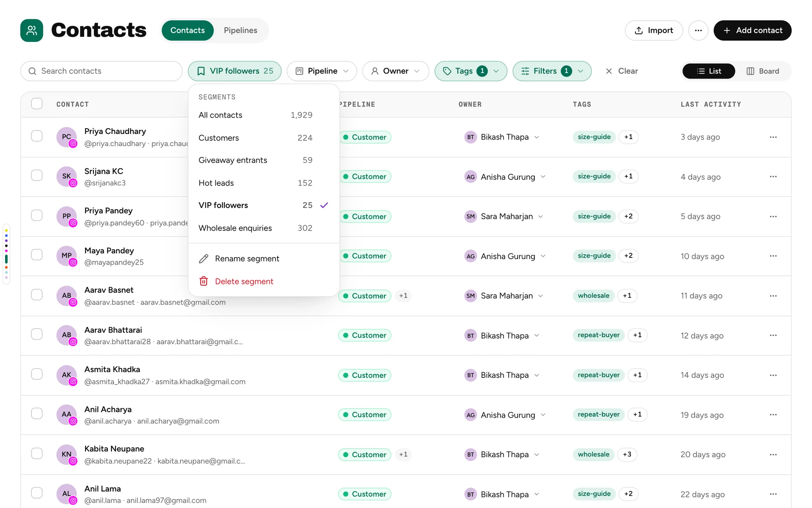812x508 pixels.
Task: Click the Add contact button
Action: coord(752,30)
